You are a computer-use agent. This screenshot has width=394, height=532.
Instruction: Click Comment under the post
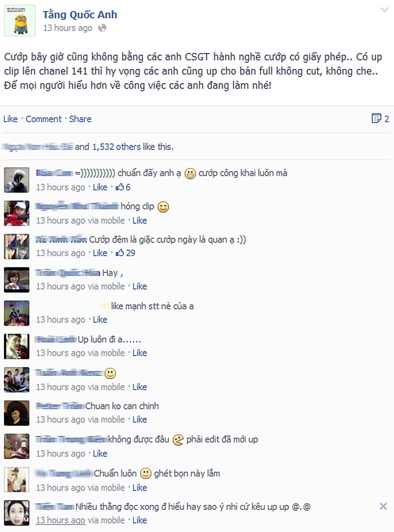[x=44, y=119]
